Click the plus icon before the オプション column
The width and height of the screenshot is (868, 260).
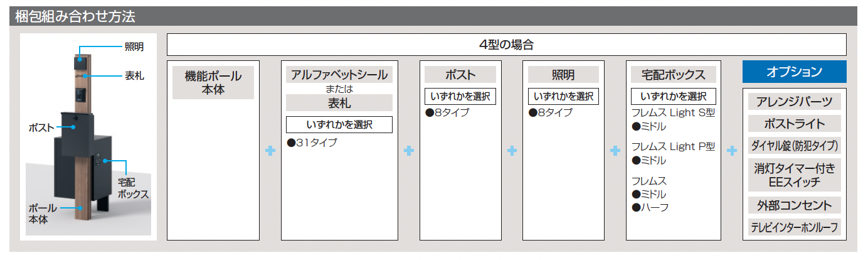tap(732, 151)
